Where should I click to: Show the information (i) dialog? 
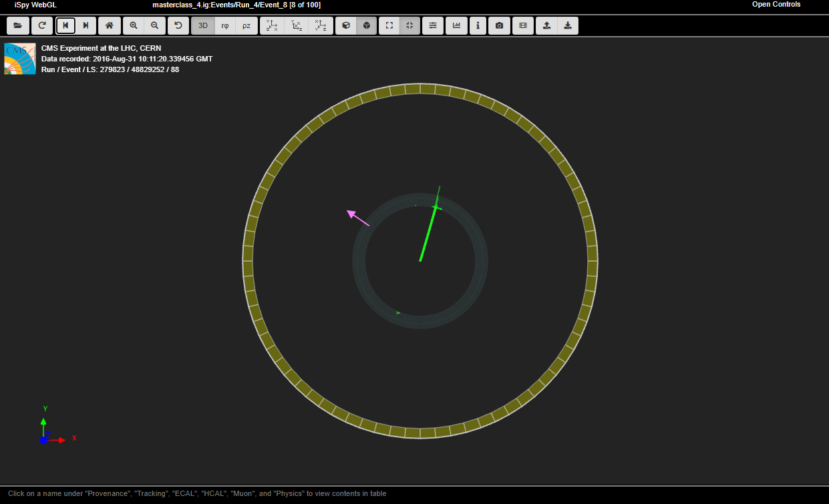click(x=478, y=25)
